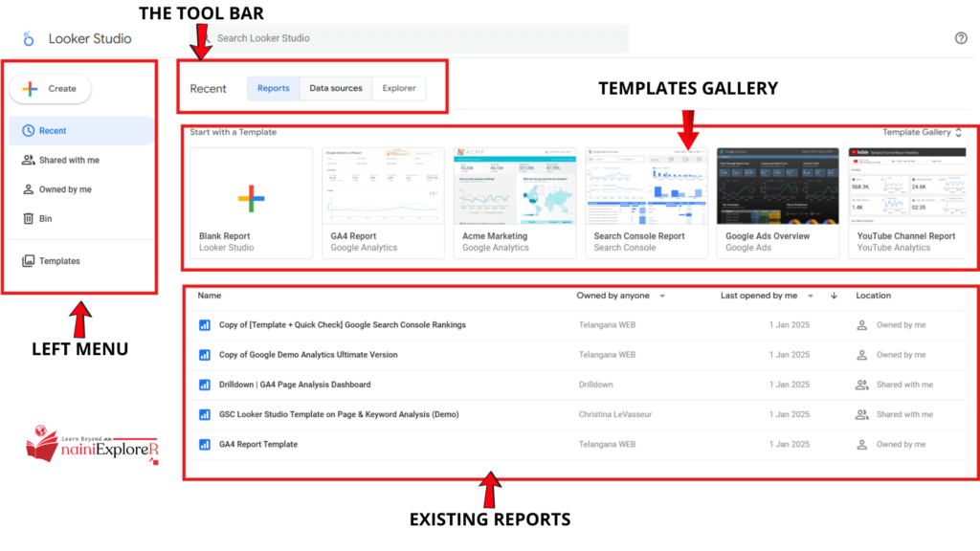Click report icon of GSC Looker Studio Template
Viewport: 980px width, 551px height.
205,415
